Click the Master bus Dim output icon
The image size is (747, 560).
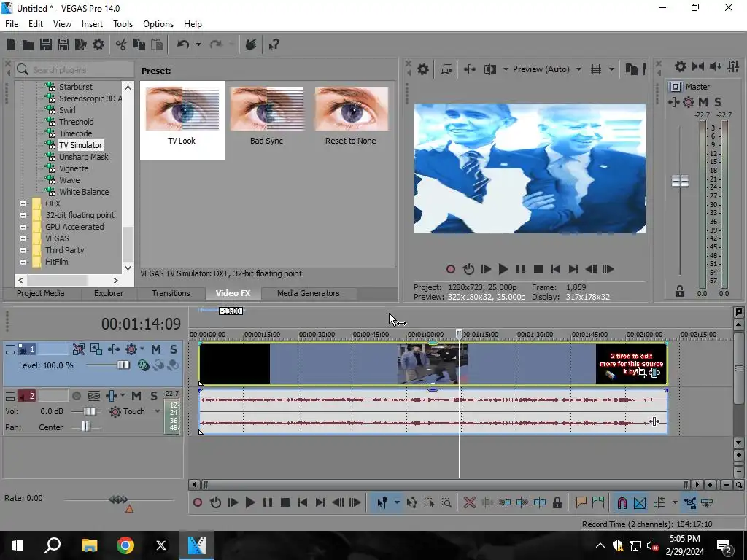point(716,66)
